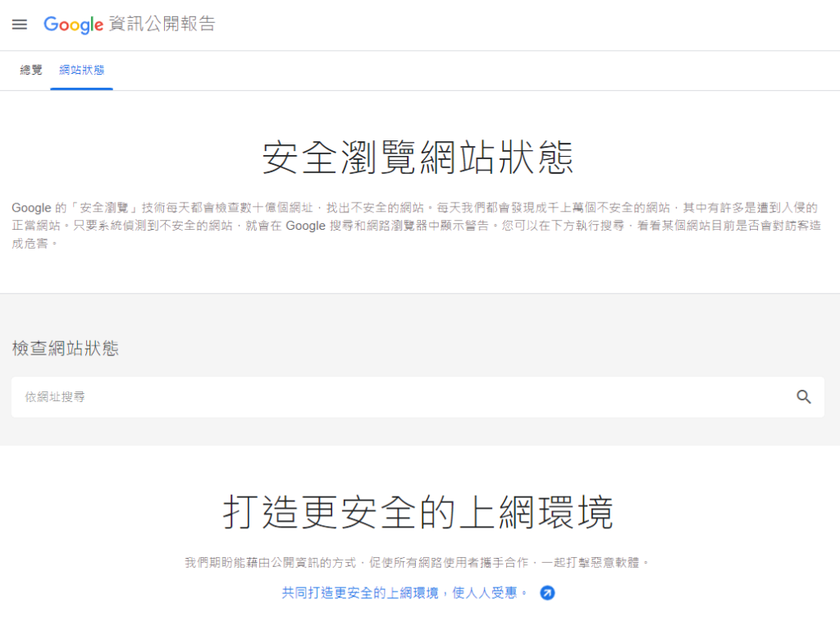Click the 資訊公開報告 header title

point(162,24)
